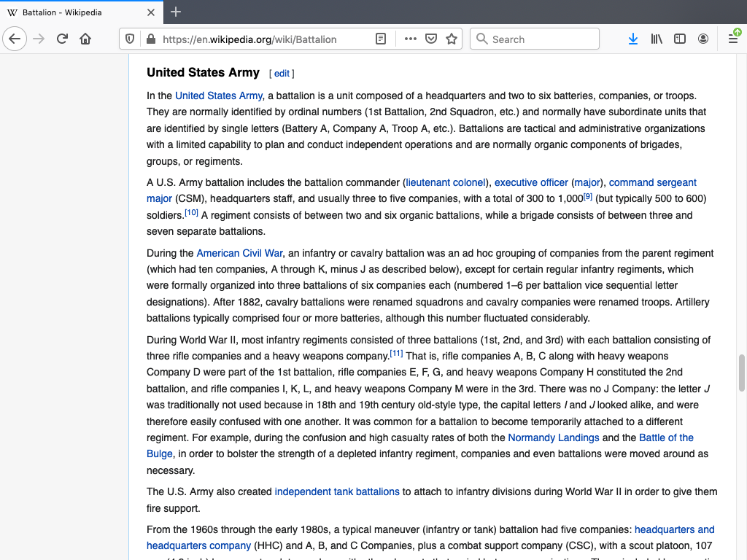Open the Firefox hamburger menu
The image size is (747, 560).
(x=733, y=39)
